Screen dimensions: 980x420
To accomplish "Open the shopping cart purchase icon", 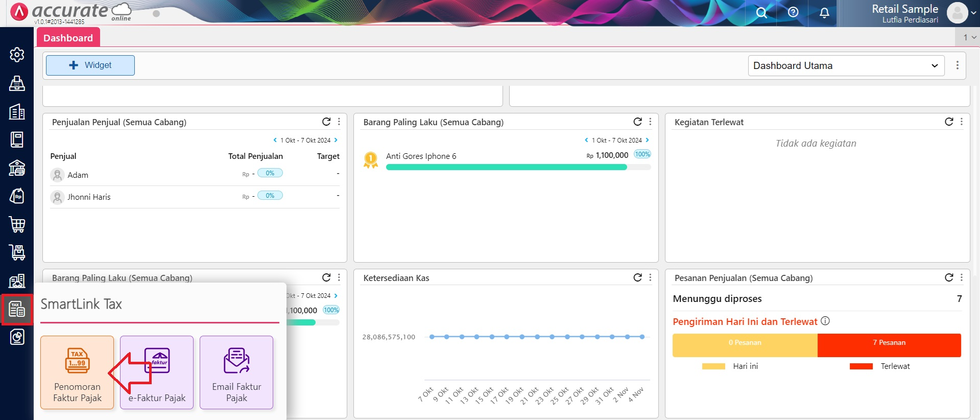I will point(17,224).
